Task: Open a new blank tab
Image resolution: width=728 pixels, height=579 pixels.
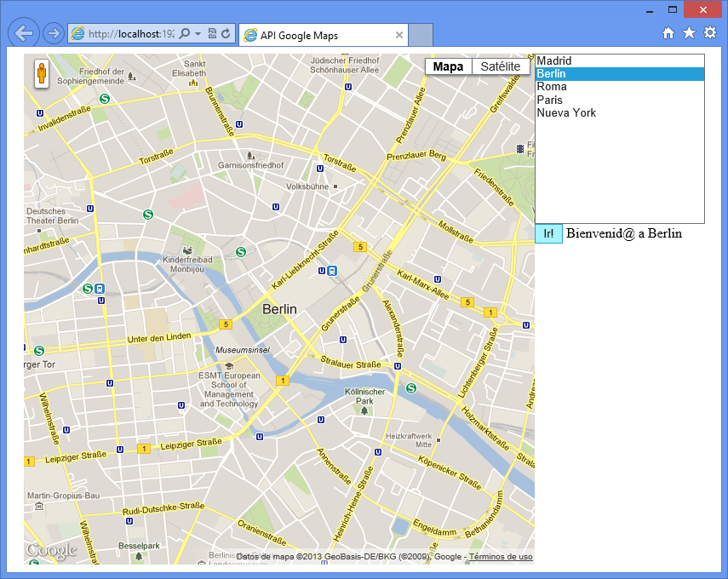Action: (421, 35)
